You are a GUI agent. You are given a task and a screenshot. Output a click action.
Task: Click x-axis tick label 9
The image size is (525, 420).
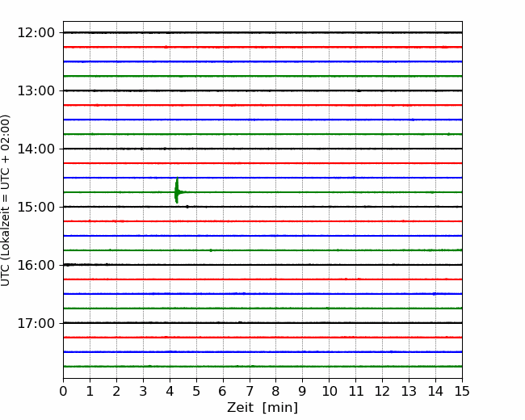(303, 391)
